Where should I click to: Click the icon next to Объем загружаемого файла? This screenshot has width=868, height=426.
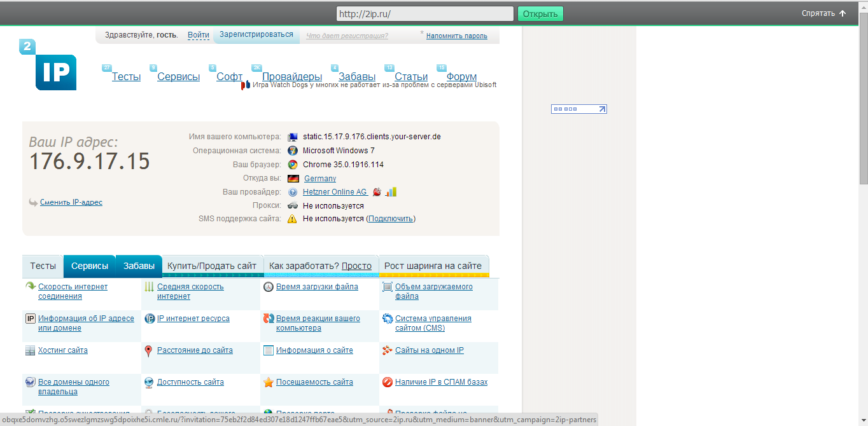point(387,287)
